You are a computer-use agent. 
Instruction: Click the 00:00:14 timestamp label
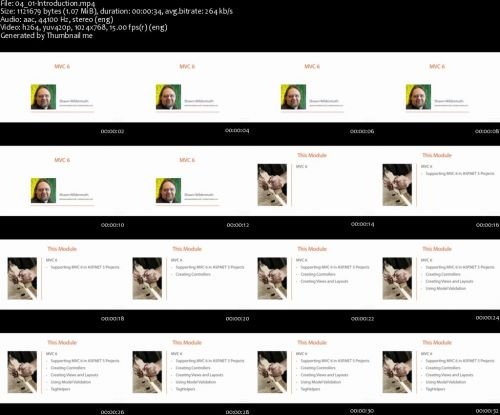pos(362,224)
